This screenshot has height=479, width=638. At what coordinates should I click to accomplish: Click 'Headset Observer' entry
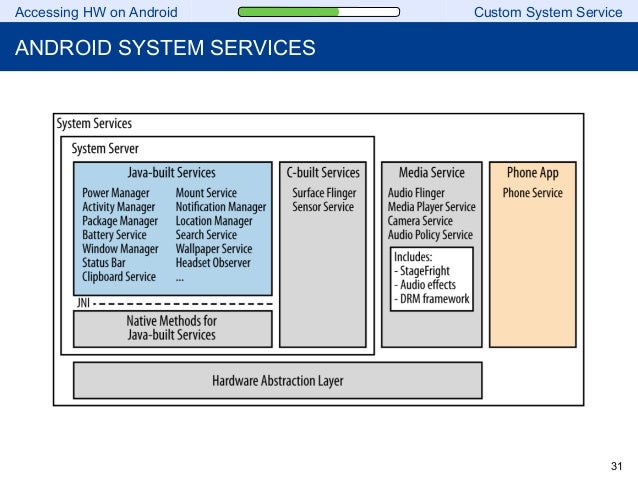point(213,262)
